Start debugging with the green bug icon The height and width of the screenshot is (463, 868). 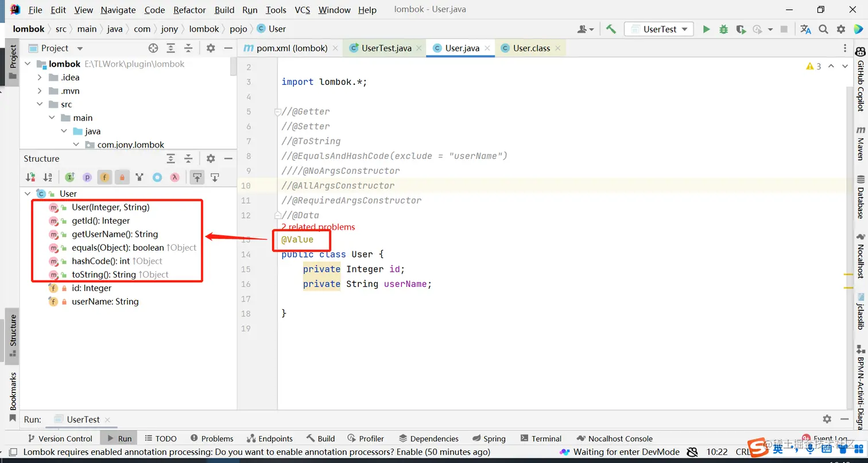pyautogui.click(x=723, y=29)
